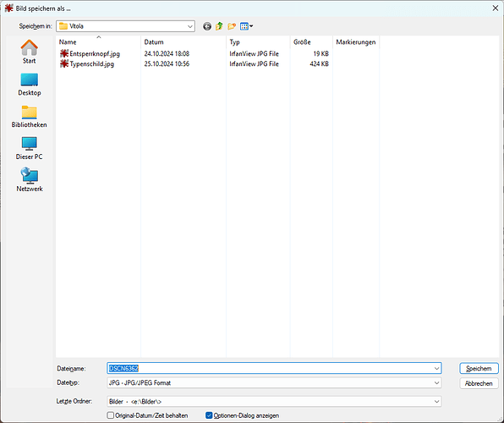Click into the Dateiname text field
This screenshot has height=423, width=504.
(274, 368)
